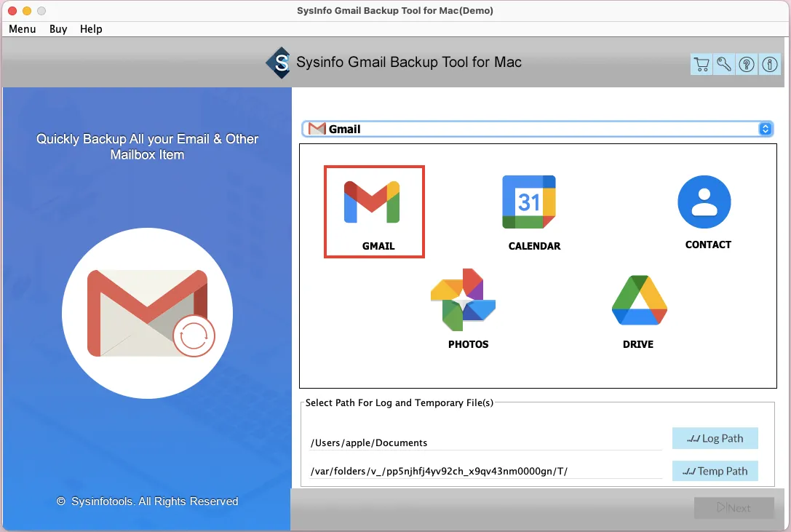
Task: Pick the Contact backup icon
Action: pos(704,202)
